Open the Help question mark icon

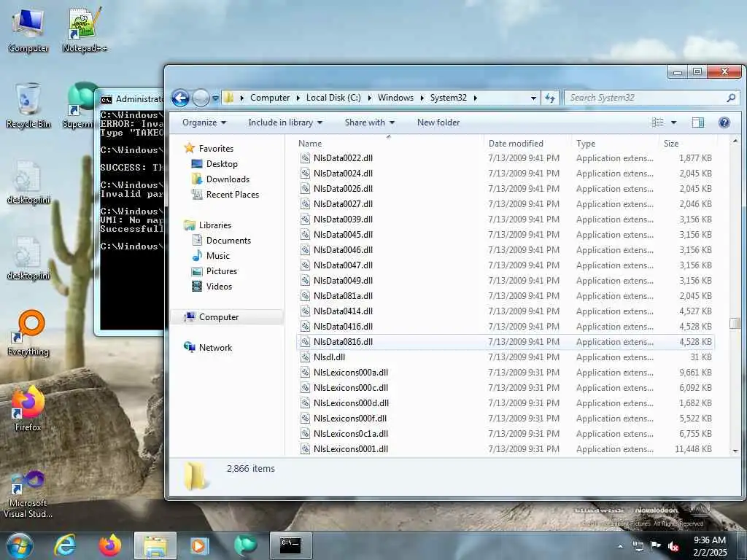(724, 122)
